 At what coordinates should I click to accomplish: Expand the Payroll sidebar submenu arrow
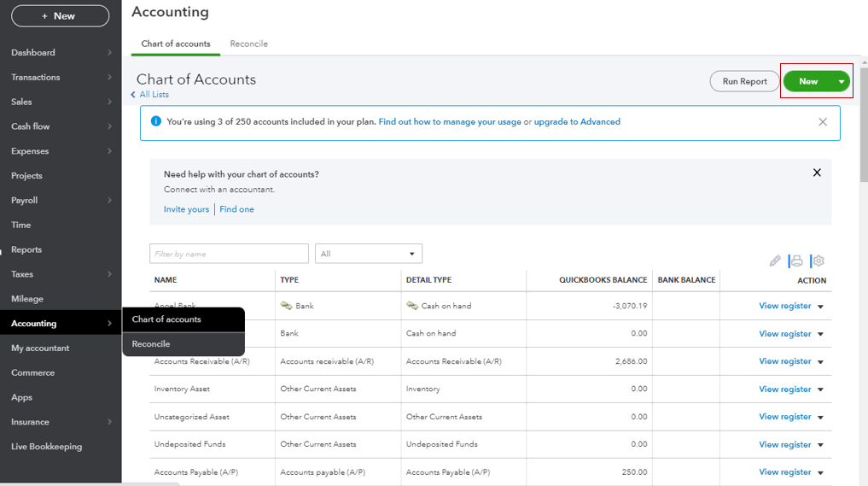[109, 201]
